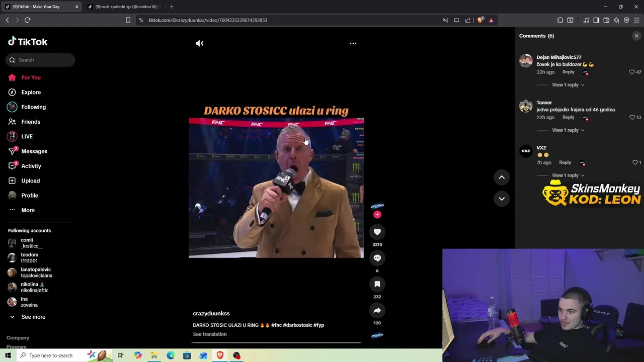Open a new browser tab

click(x=172, y=7)
